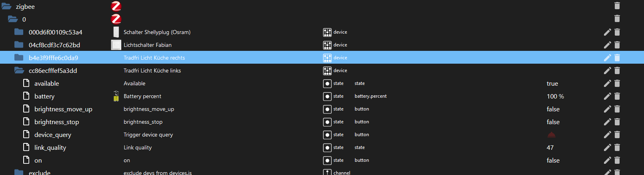Collapse the cc86ecfffef5a3dd device folder
This screenshot has height=175, width=644.
pyautogui.click(x=19, y=70)
